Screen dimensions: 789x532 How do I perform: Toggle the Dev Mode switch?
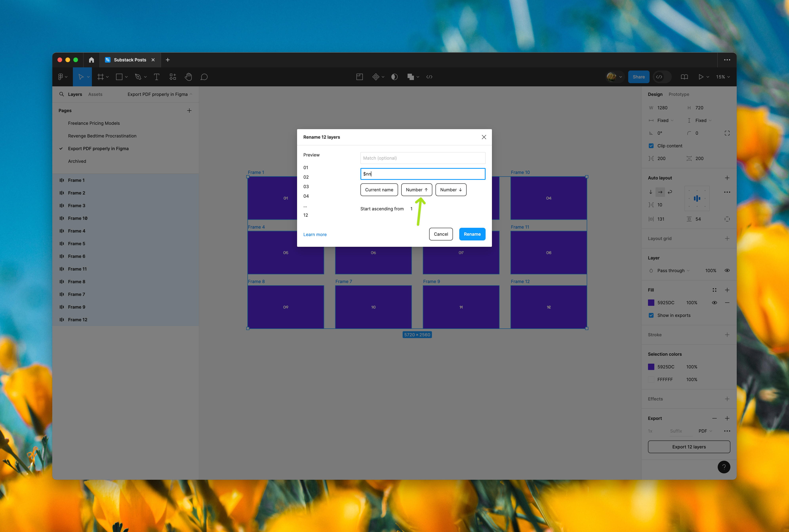[x=662, y=77]
